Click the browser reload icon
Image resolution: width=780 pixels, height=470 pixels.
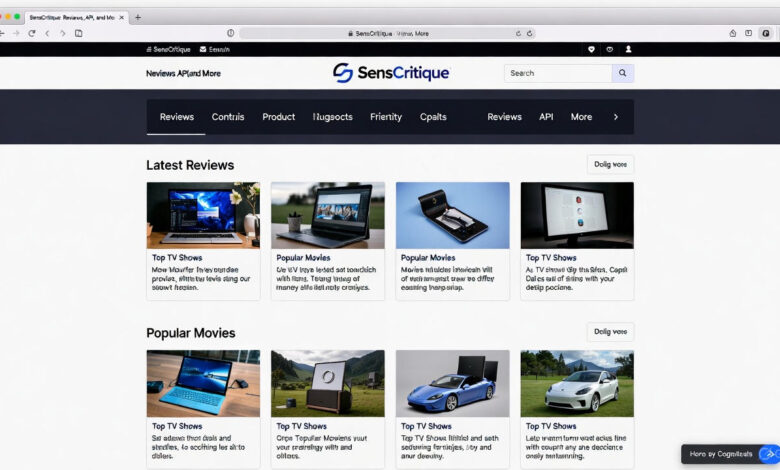coord(31,33)
